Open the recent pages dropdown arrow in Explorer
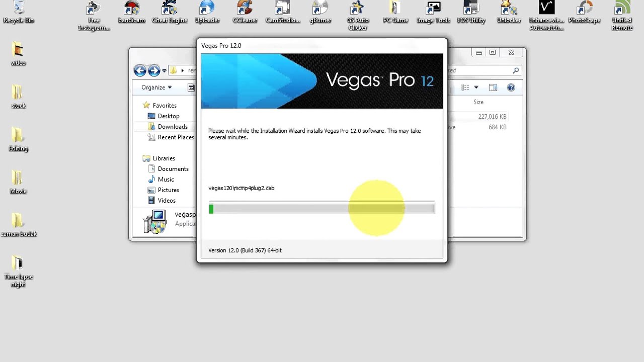644x362 pixels. point(164,71)
